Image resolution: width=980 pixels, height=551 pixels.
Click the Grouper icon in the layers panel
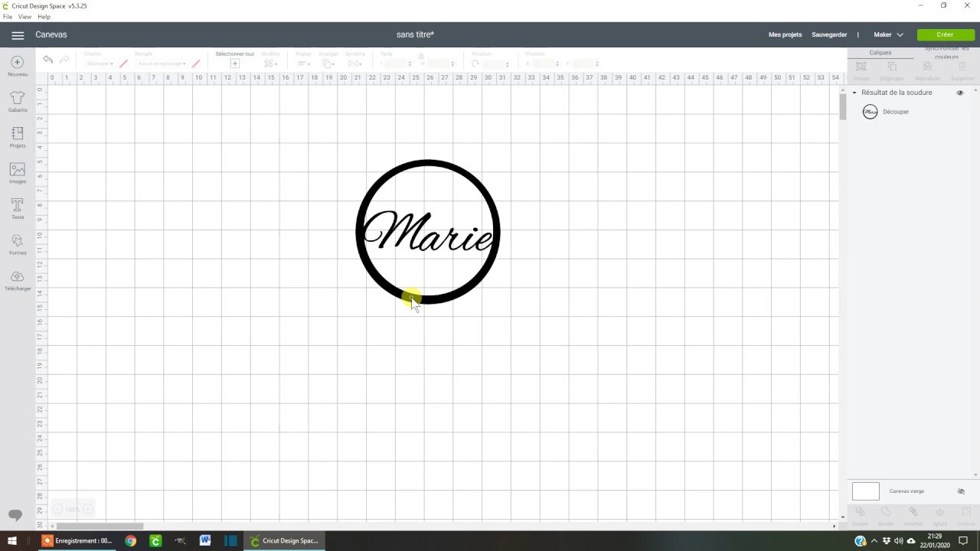861,67
